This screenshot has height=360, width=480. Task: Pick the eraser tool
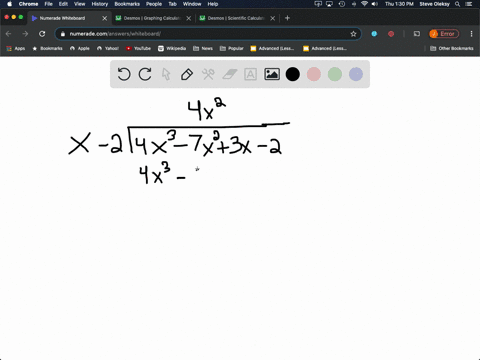[x=229, y=74]
